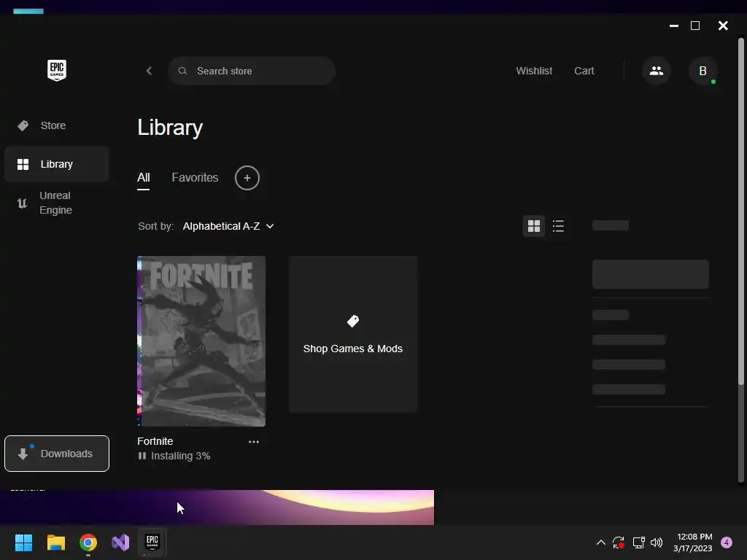Add a new collection with plus button
Viewport: 747px width, 560px height.
pyautogui.click(x=247, y=178)
